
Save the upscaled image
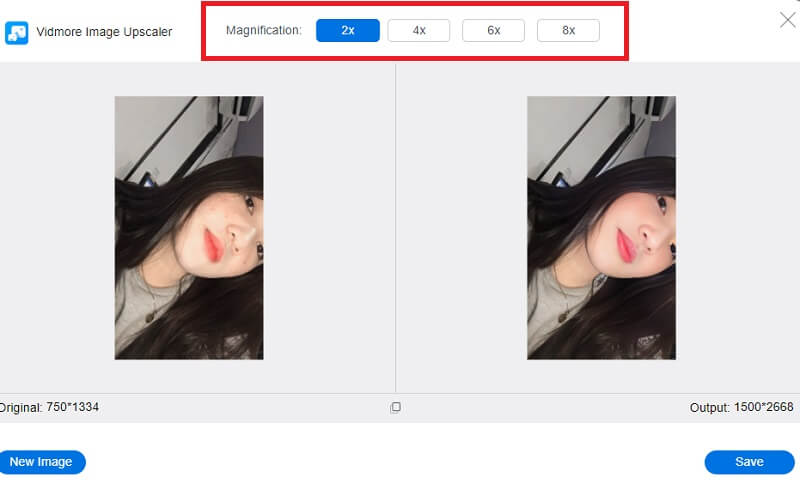point(749,462)
